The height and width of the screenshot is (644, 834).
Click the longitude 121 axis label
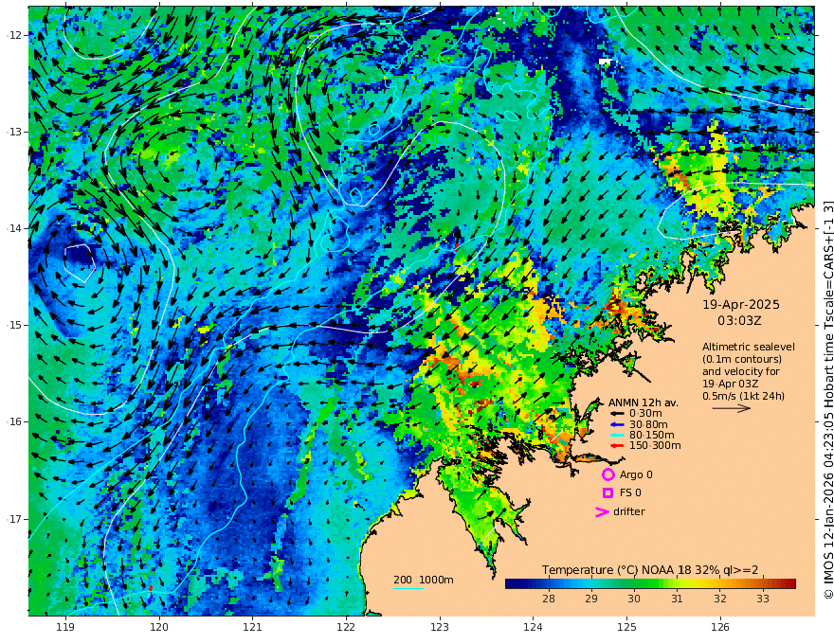[x=253, y=628]
